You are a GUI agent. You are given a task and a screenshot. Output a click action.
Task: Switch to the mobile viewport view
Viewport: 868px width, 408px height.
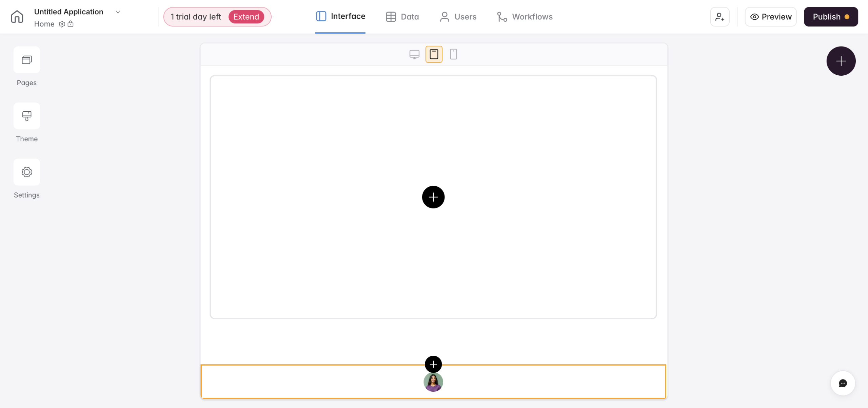[x=453, y=54]
